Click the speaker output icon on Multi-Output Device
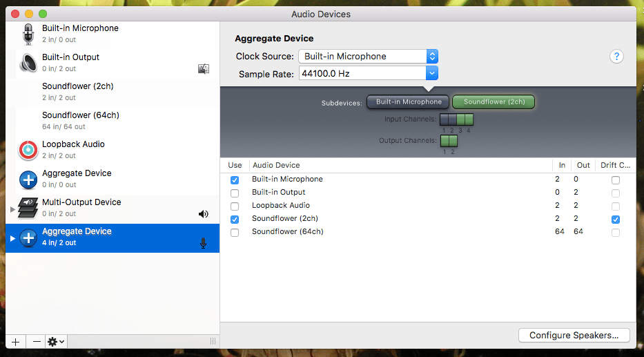The height and width of the screenshot is (357, 644). click(204, 214)
